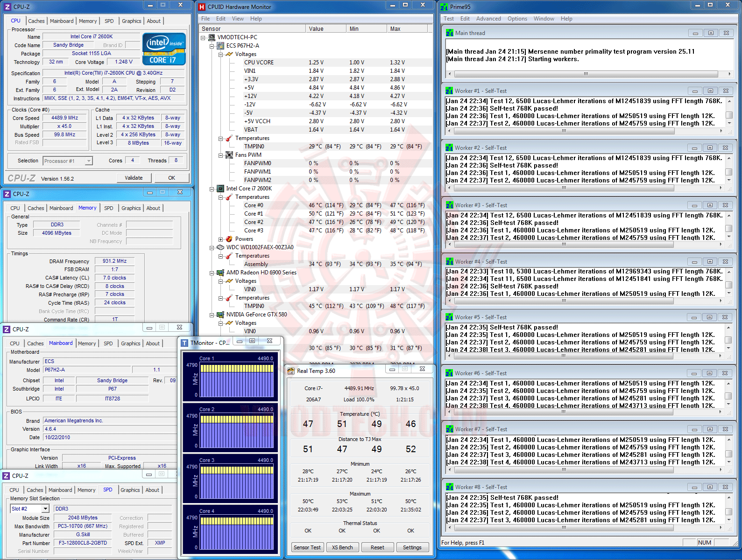The image size is (742, 560).
Task: Collapse the ECS P67H2-A tree node
Action: tap(212, 46)
